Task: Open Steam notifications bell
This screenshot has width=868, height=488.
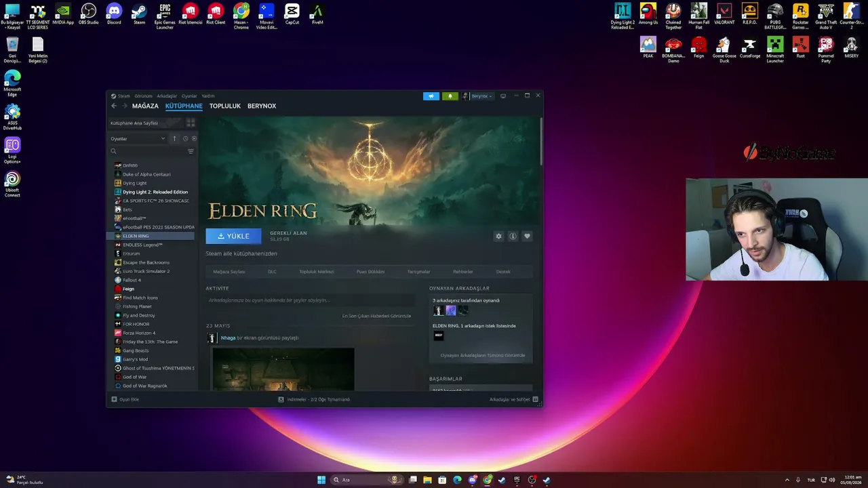Action: (450, 96)
